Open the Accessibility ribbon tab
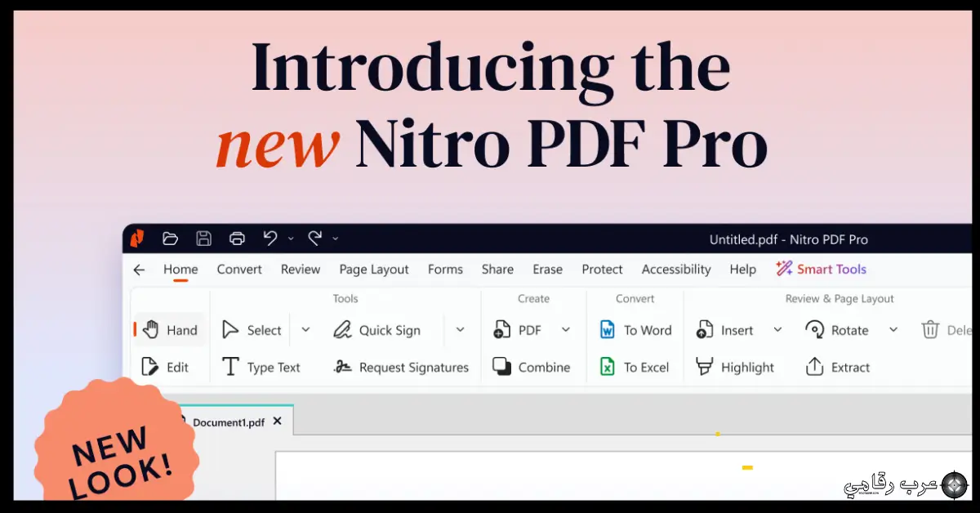 pyautogui.click(x=676, y=270)
